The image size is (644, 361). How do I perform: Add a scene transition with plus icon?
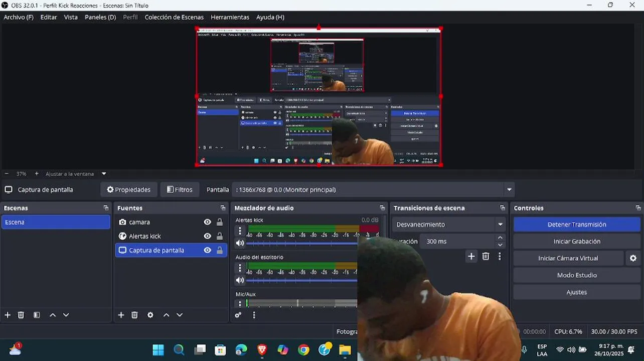pos(471,256)
